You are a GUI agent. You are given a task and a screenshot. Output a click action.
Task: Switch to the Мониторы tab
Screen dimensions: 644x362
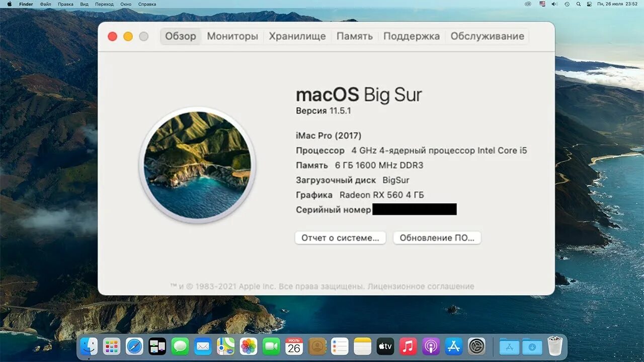tap(232, 36)
